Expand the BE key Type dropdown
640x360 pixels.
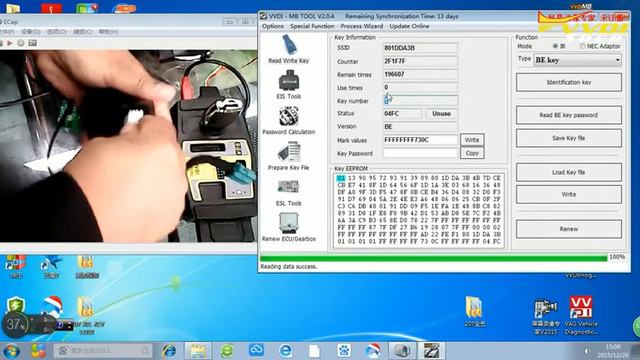tap(578, 60)
